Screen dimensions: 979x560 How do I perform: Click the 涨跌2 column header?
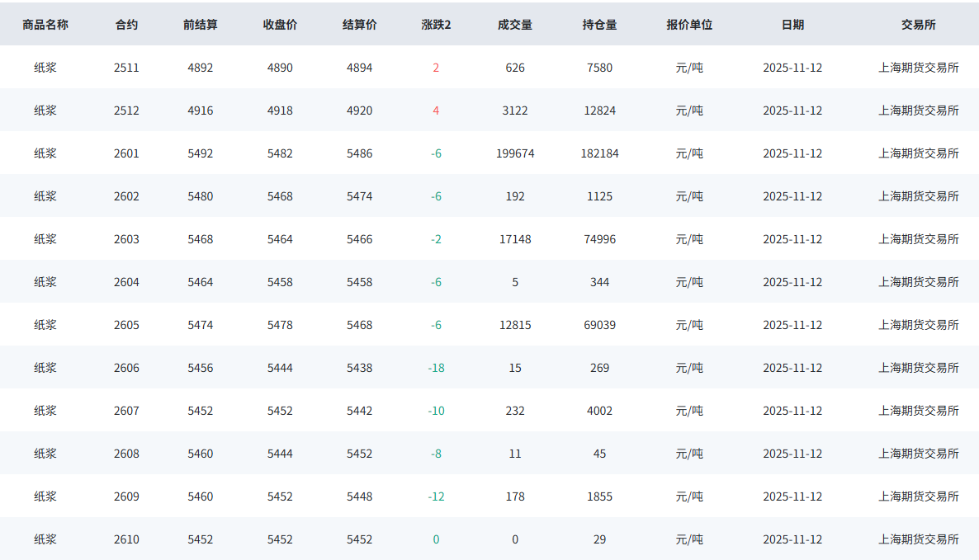(x=436, y=25)
